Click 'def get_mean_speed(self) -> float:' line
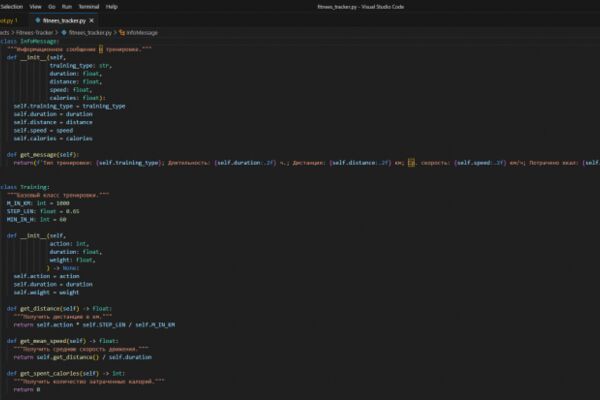The width and height of the screenshot is (600, 400). pos(62,341)
